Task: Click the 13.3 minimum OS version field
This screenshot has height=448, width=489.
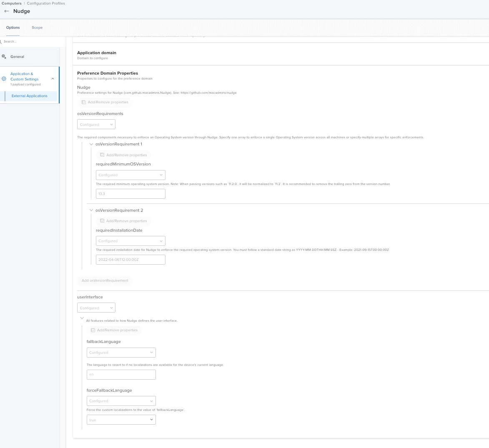Action: point(130,194)
